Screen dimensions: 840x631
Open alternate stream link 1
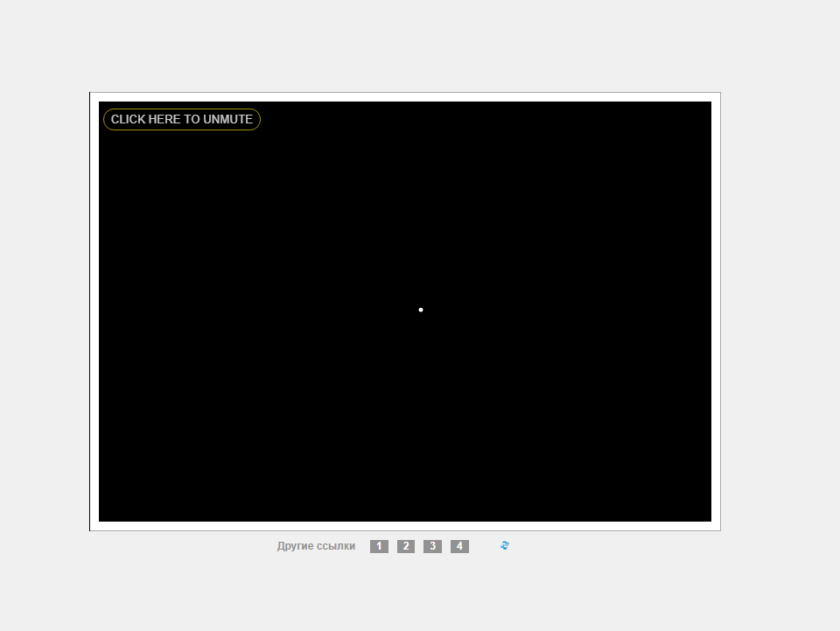click(x=379, y=546)
